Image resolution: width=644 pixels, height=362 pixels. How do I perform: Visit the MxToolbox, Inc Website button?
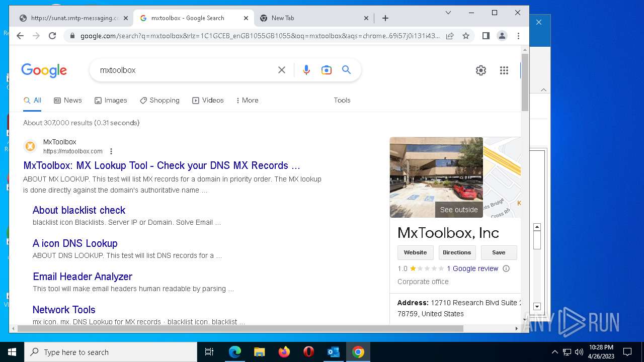pyautogui.click(x=415, y=252)
